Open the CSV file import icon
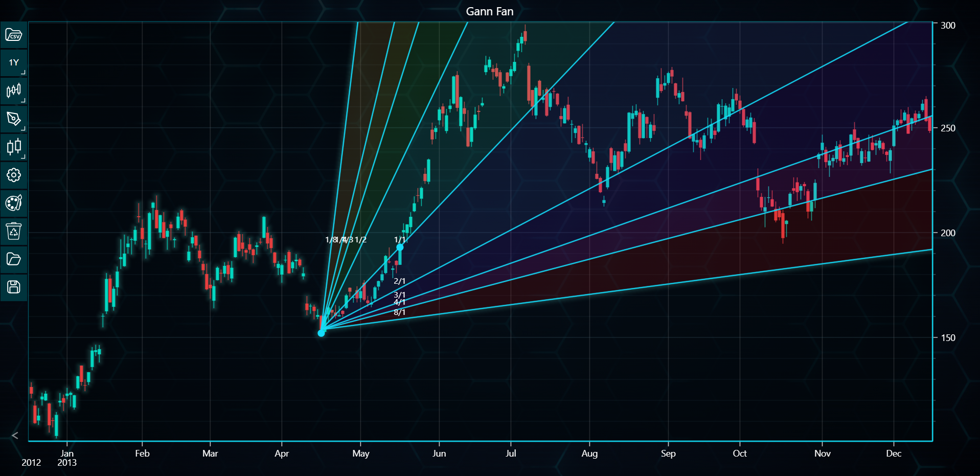The width and height of the screenshot is (980, 476). click(14, 35)
